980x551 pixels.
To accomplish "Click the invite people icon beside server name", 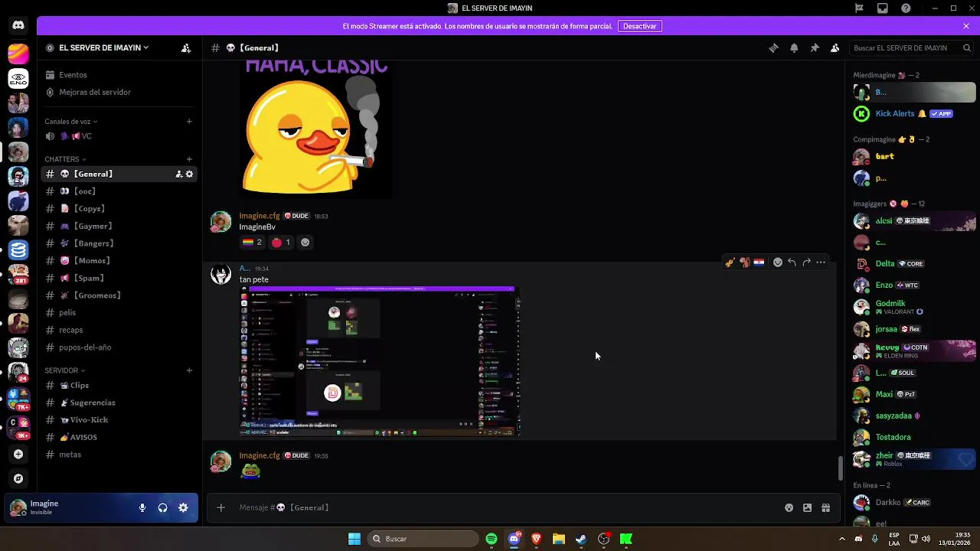I will pyautogui.click(x=186, y=47).
